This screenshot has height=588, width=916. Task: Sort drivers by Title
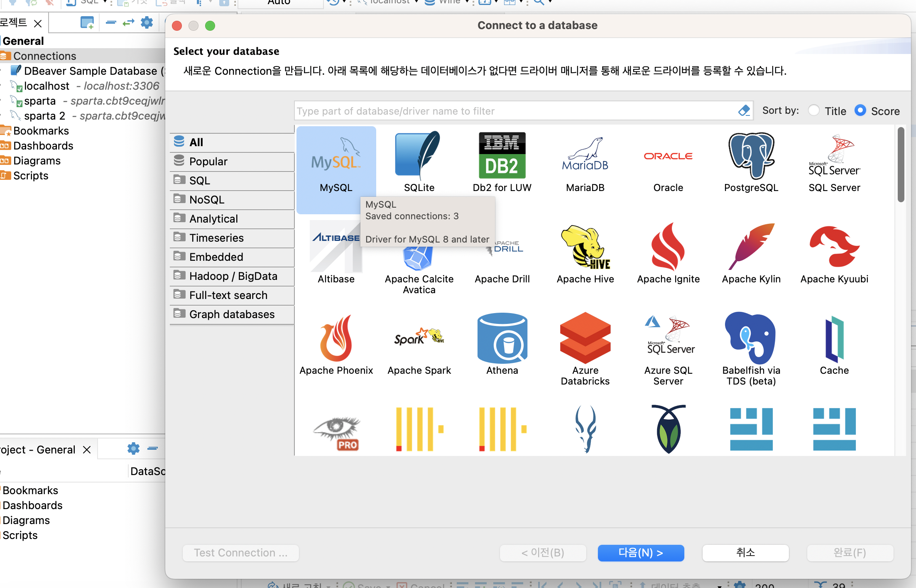[x=814, y=110]
